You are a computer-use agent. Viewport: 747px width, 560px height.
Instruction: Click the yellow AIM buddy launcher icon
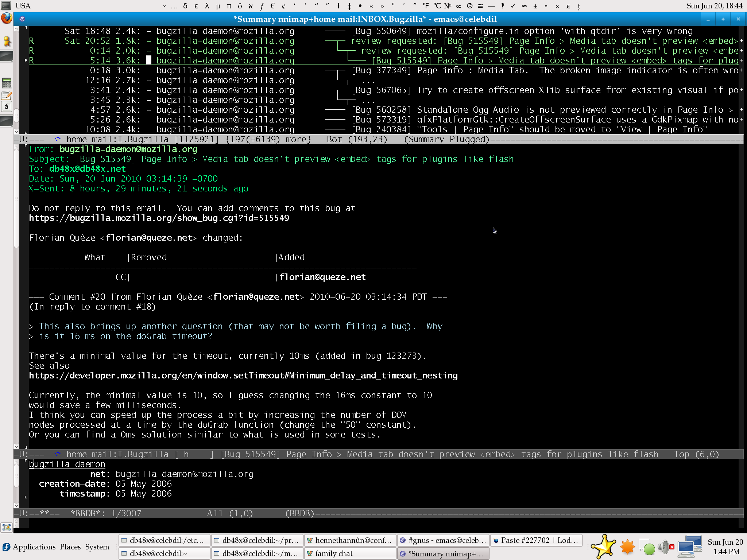pos(7,41)
